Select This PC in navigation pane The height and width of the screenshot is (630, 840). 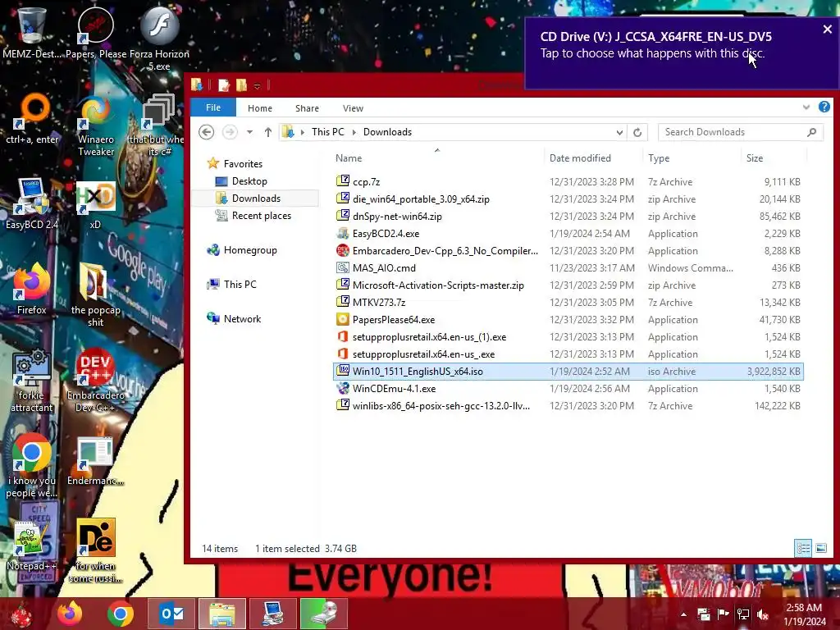[x=240, y=285]
